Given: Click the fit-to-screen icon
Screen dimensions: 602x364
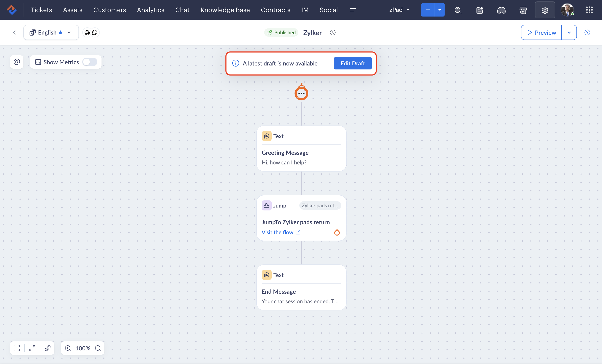Looking at the screenshot, I should pyautogui.click(x=17, y=348).
